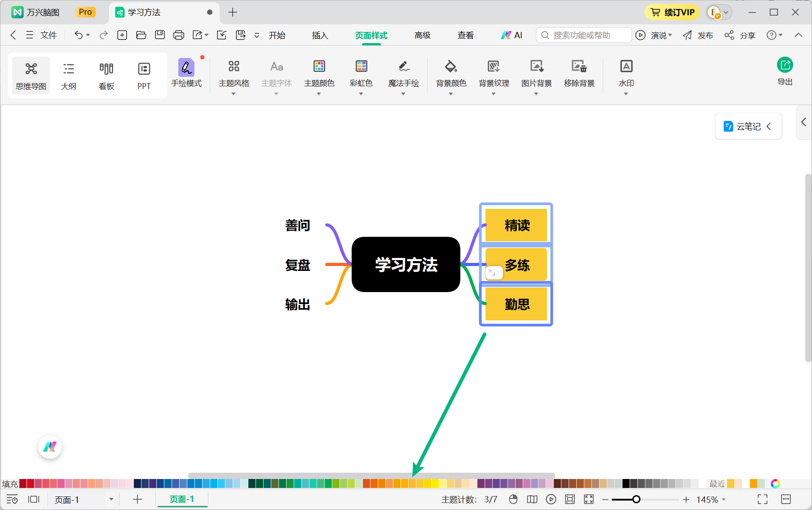Image resolution: width=812 pixels, height=510 pixels.
Task: Open the cloud notes (云笔记) panel
Action: pos(748,126)
